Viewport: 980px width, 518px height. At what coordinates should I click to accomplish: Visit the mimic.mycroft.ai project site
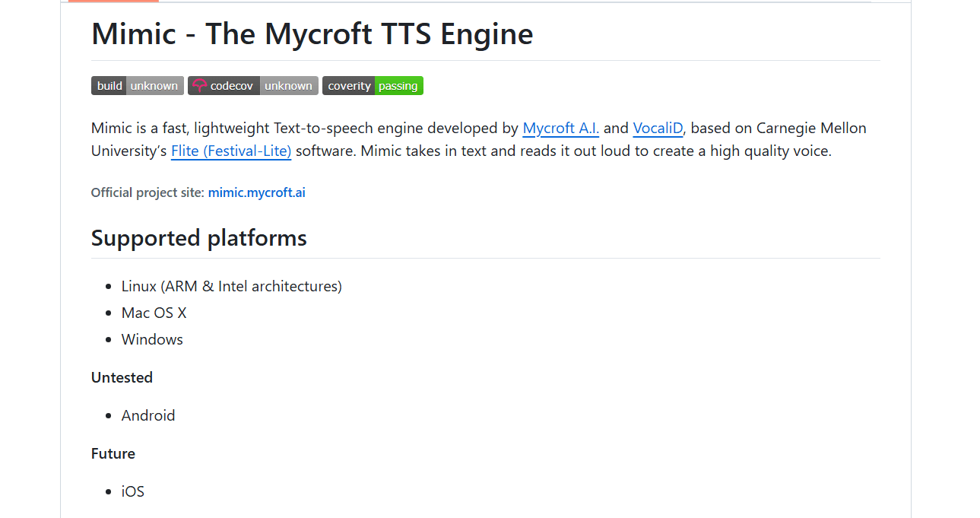[x=257, y=192]
